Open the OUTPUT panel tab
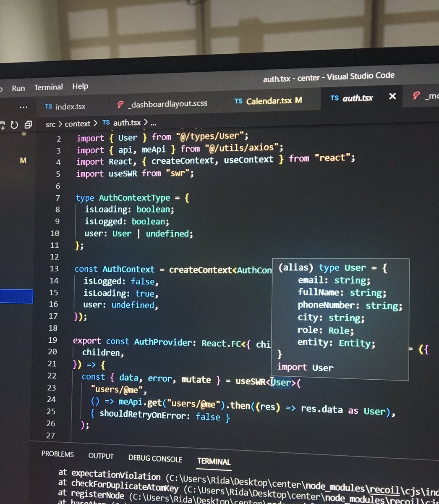 coord(101,456)
